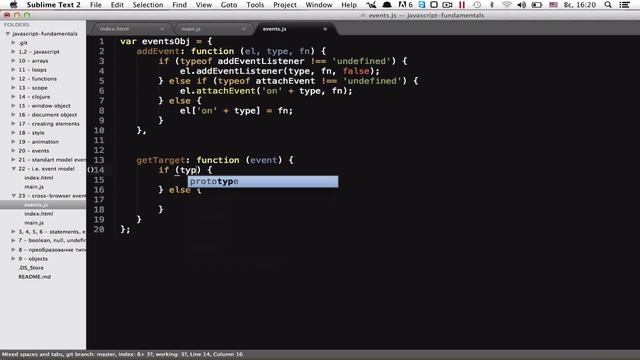Close the main.js tab

pos(244,29)
